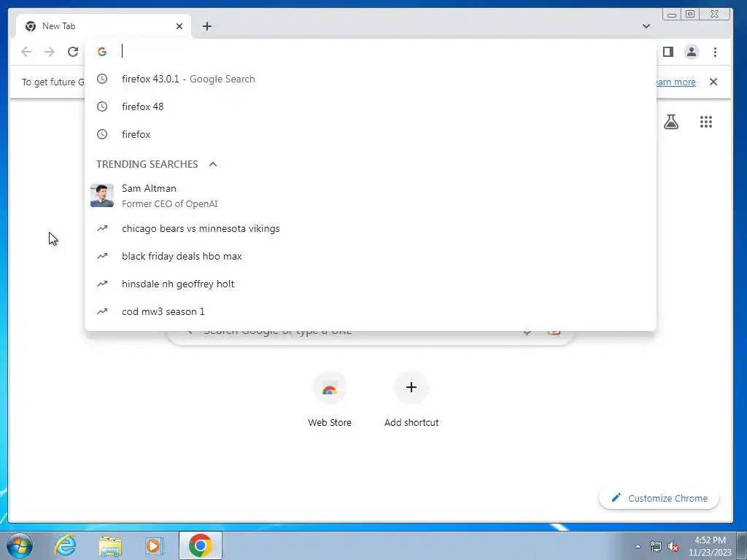
Task: Click the Chrome taskbar button
Action: [x=201, y=545]
